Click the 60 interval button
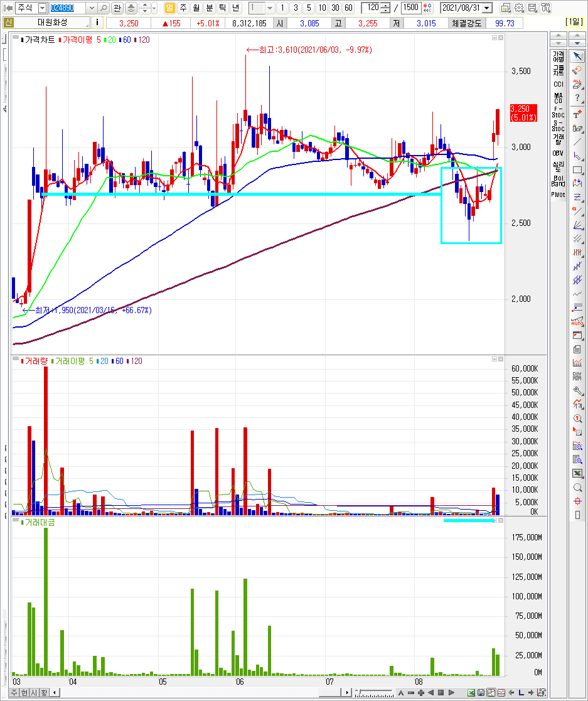The width and height of the screenshot is (588, 701). click(348, 8)
